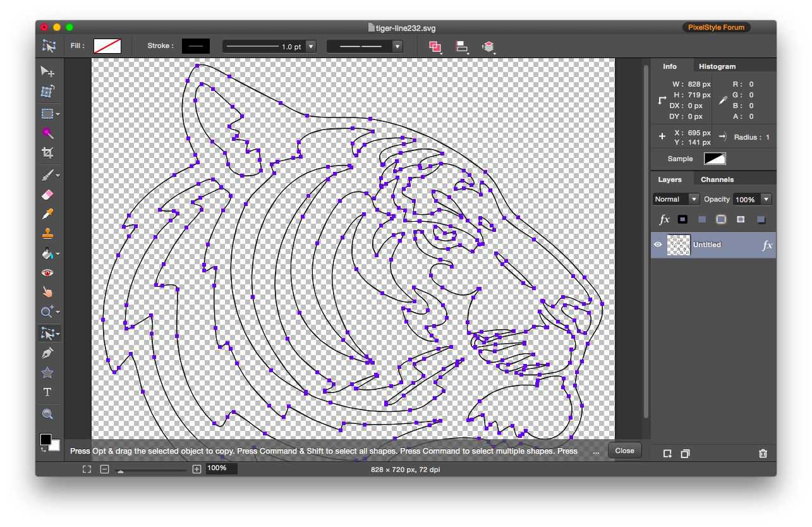Viewport: 812px width, 527px height.
Task: Select the Move tool in toolbox
Action: 47,71
